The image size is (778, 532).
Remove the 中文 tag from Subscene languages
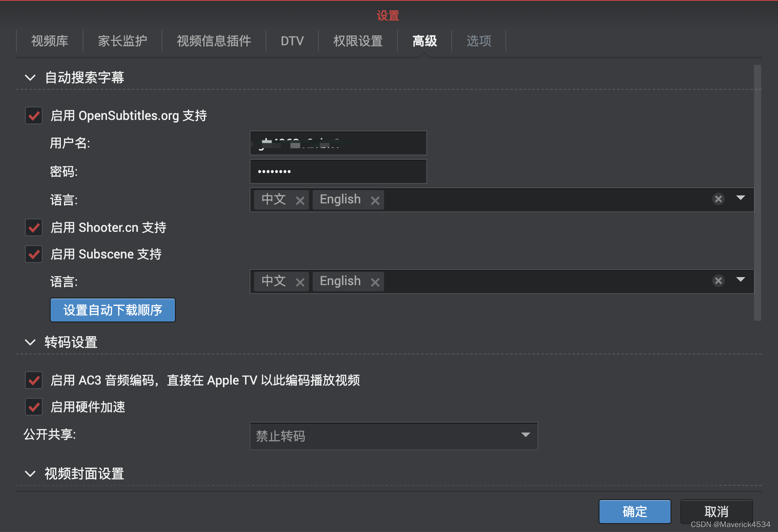coord(300,281)
